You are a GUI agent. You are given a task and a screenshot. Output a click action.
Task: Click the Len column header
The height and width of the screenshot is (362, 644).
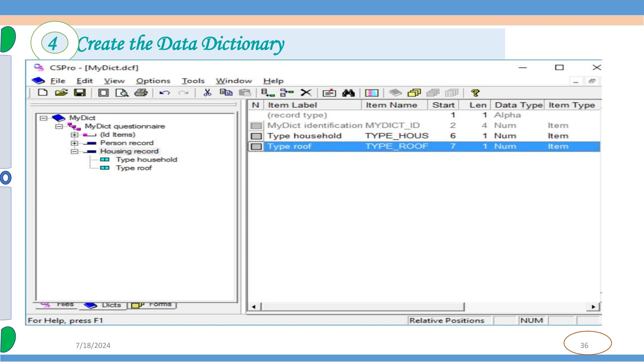[x=475, y=105]
